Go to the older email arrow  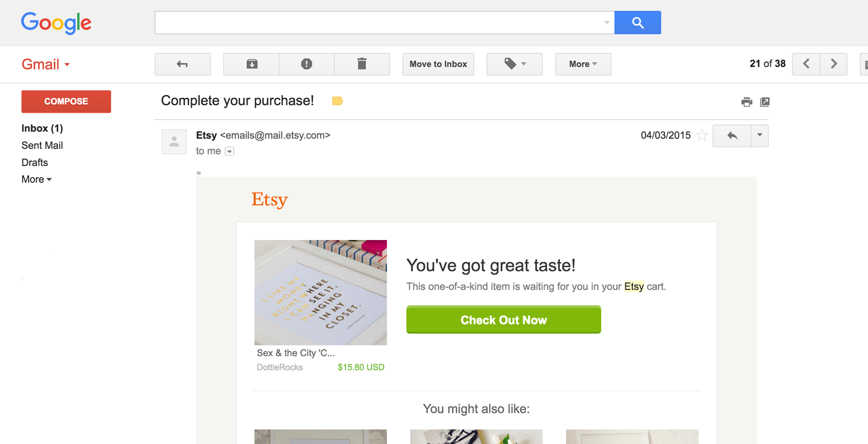click(x=834, y=64)
